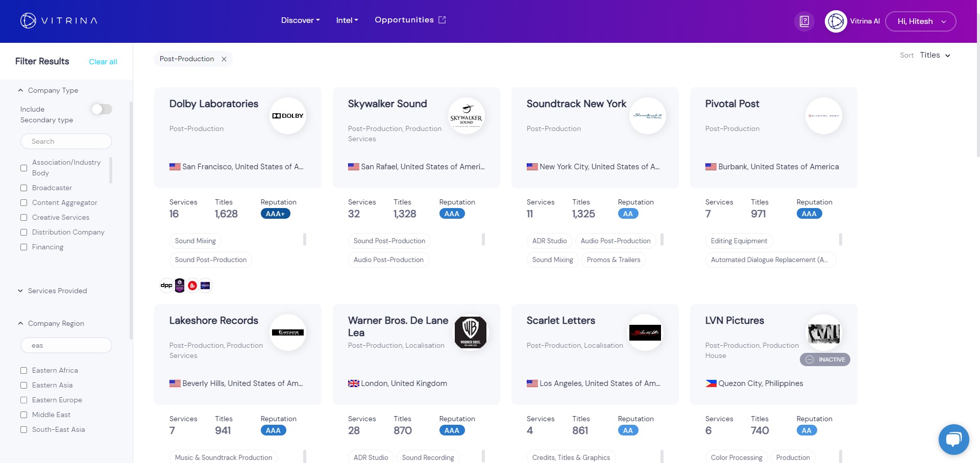The width and height of the screenshot is (980, 463).
Task: Check the Eastern Africa checkbox
Action: tap(23, 371)
